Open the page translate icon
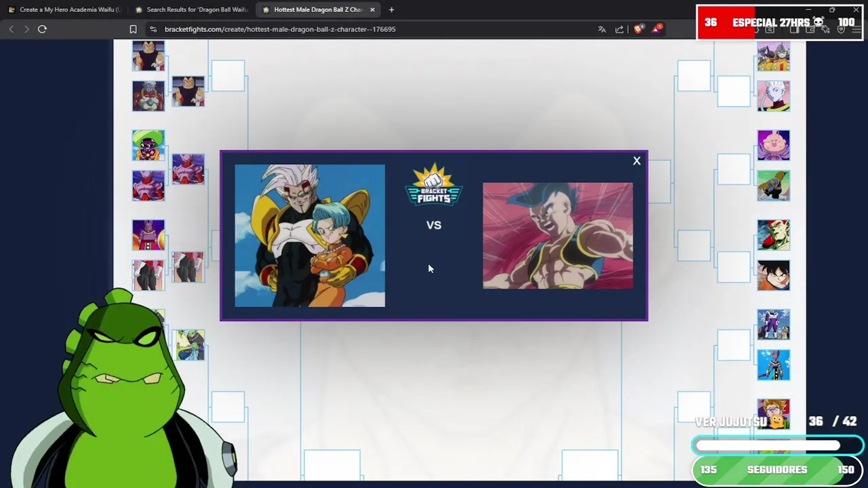868x488 pixels. [x=601, y=29]
